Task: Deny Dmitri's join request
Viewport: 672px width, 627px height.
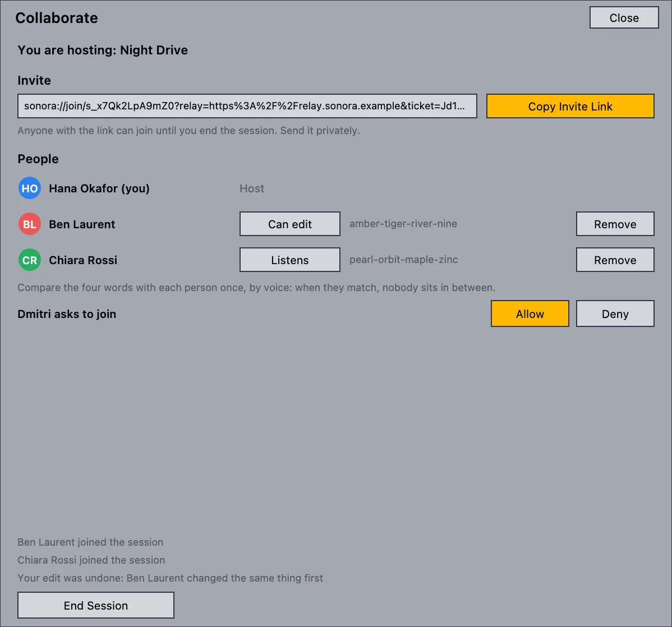Action: [x=615, y=313]
